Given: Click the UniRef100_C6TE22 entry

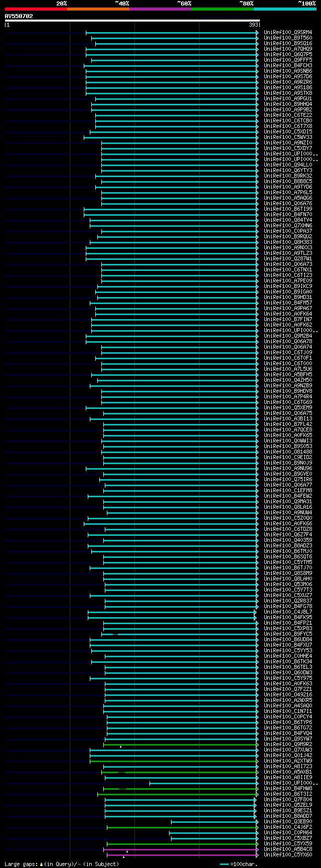Looking at the screenshot, I should (288, 115).
